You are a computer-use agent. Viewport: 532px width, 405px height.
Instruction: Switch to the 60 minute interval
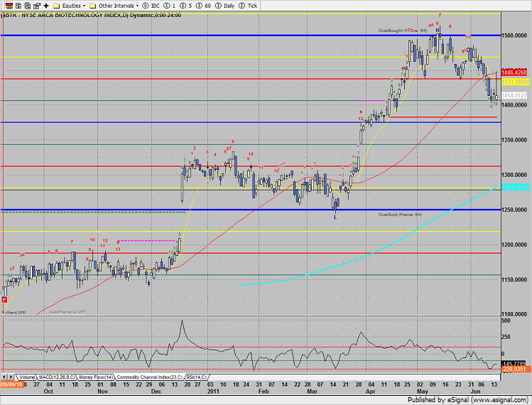203,6
